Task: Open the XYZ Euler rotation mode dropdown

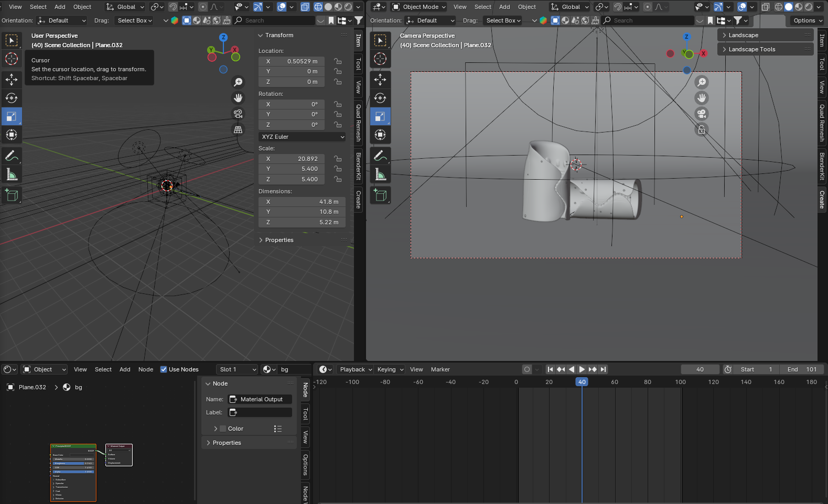Action: [x=303, y=137]
